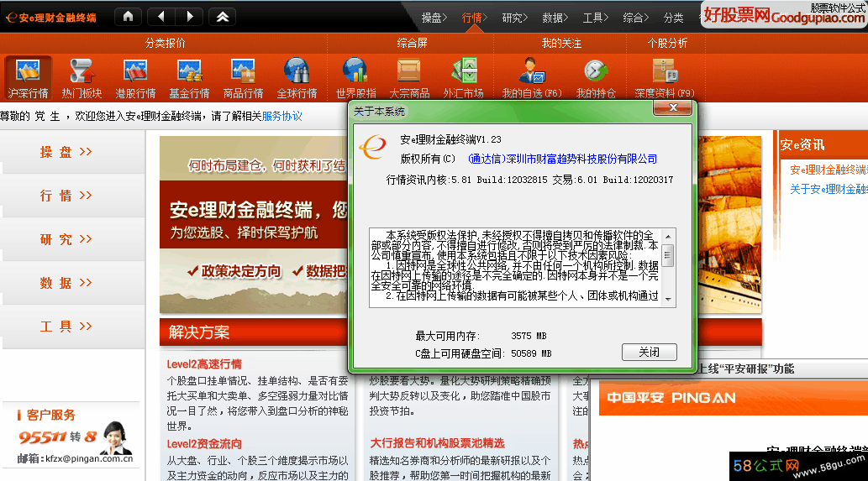Open Level2资金流向 link
The height and width of the screenshot is (481, 868).
(204, 444)
